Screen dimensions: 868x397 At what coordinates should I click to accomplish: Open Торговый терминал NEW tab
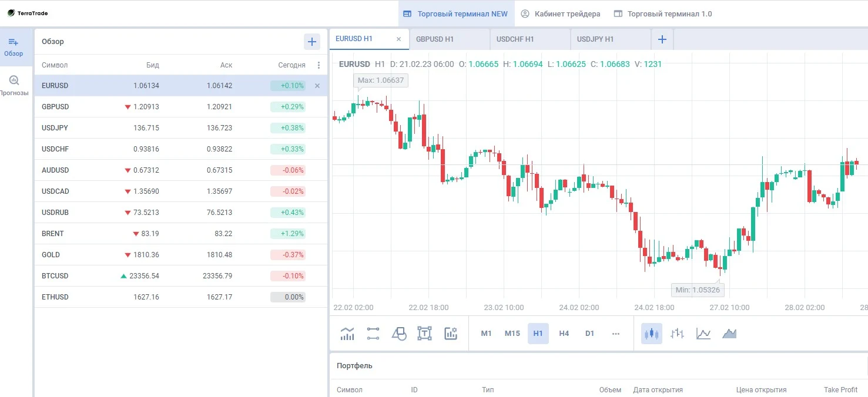pos(456,14)
